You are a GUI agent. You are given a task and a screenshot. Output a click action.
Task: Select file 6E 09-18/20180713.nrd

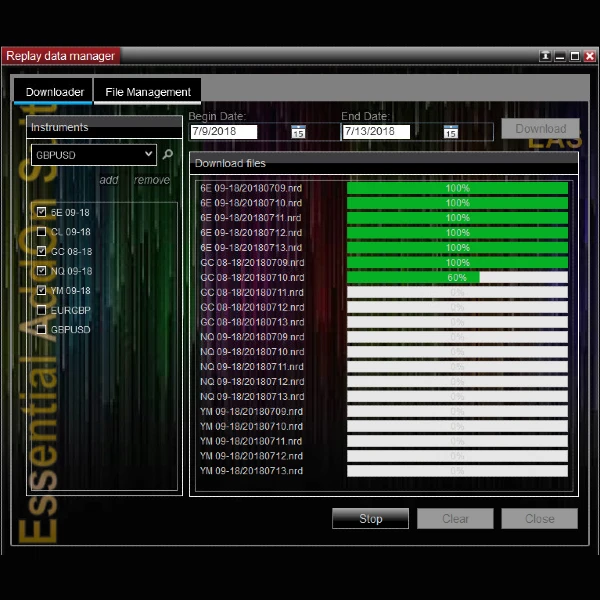[251, 248]
